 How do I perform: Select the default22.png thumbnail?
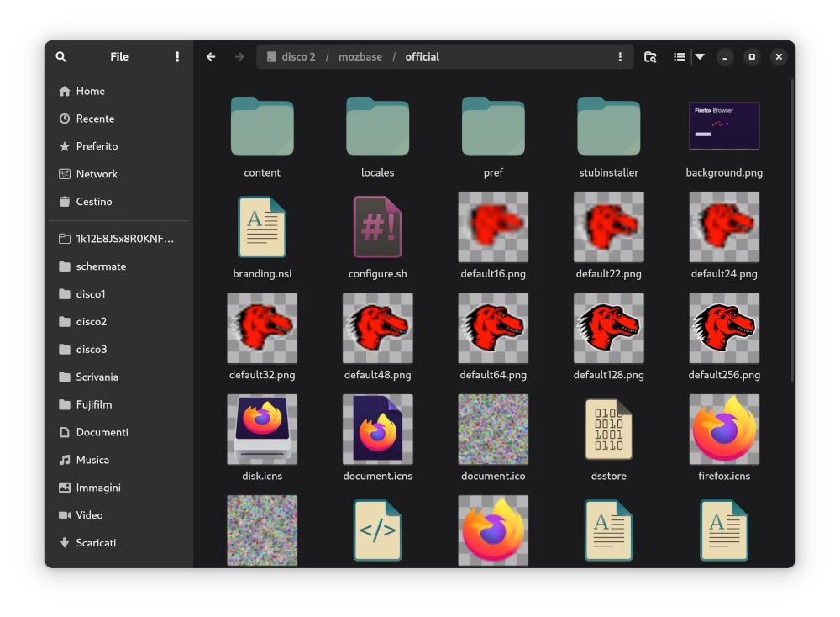[x=608, y=227]
